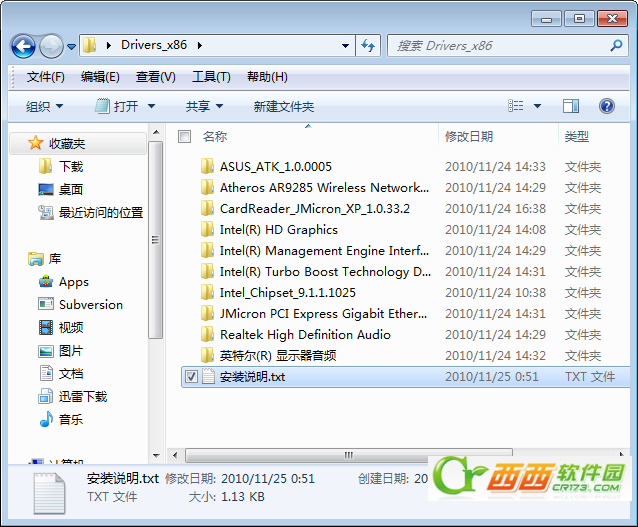The width and height of the screenshot is (638, 527).
Task: Click breadcrumb arrow after Drivers_x86
Action: 200,46
